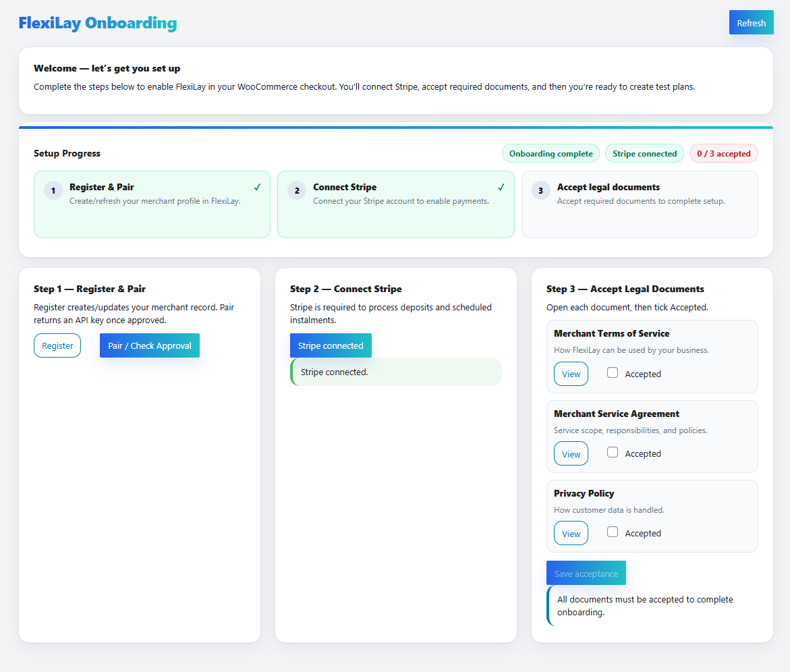View the Privacy Policy document
The image size is (790, 672).
(x=571, y=533)
